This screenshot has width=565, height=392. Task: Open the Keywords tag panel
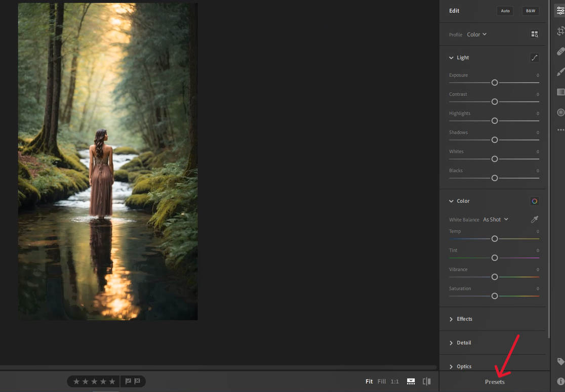click(560, 362)
